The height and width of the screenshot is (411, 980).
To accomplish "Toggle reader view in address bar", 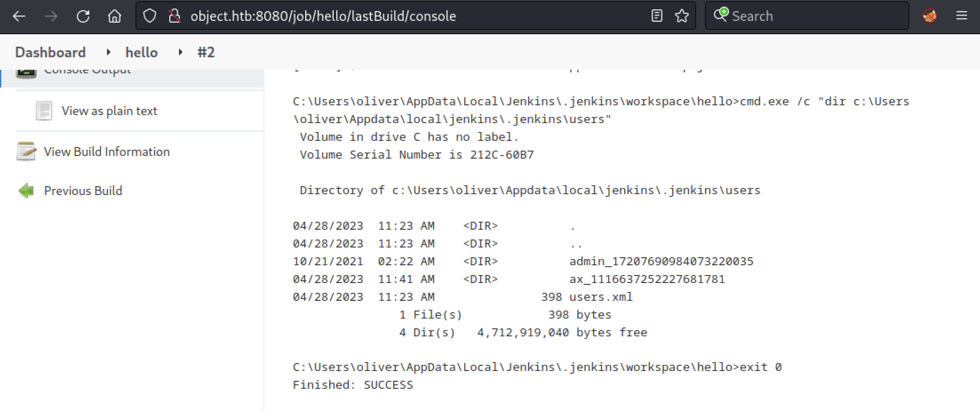I will coord(657,16).
